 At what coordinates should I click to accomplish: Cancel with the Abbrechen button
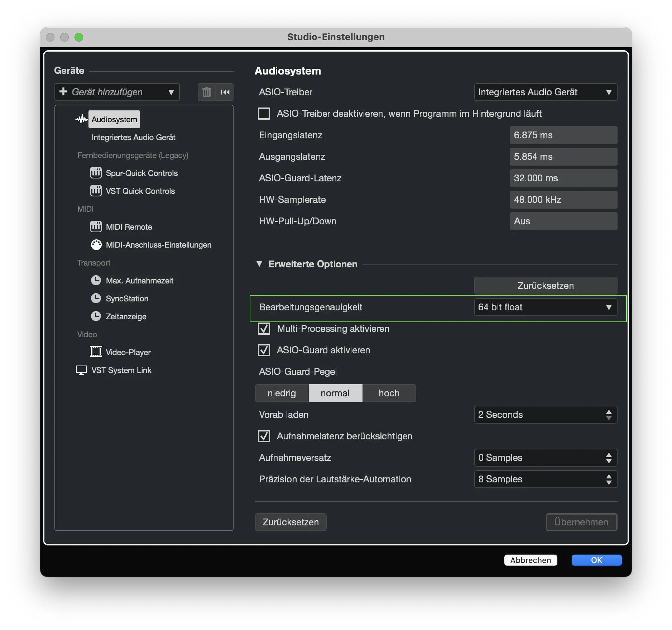[x=531, y=560]
